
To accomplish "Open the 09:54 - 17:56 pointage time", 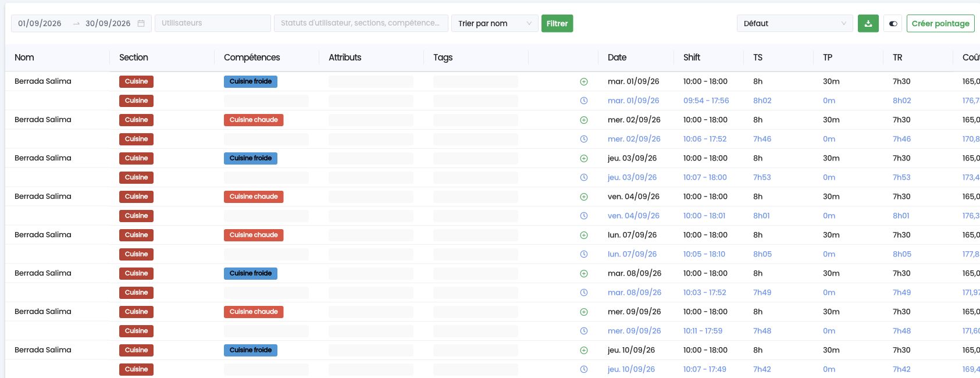I will pyautogui.click(x=706, y=101).
